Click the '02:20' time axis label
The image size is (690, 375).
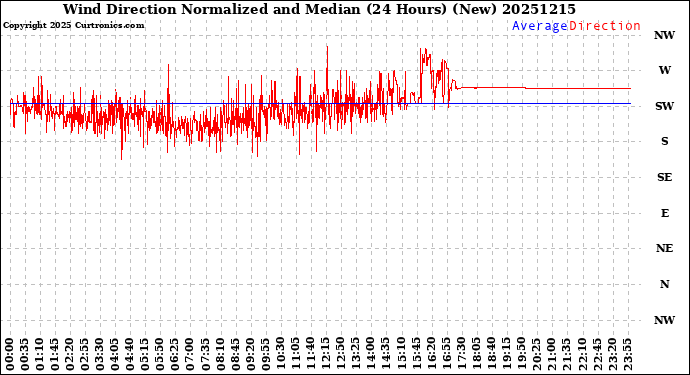coord(70,355)
